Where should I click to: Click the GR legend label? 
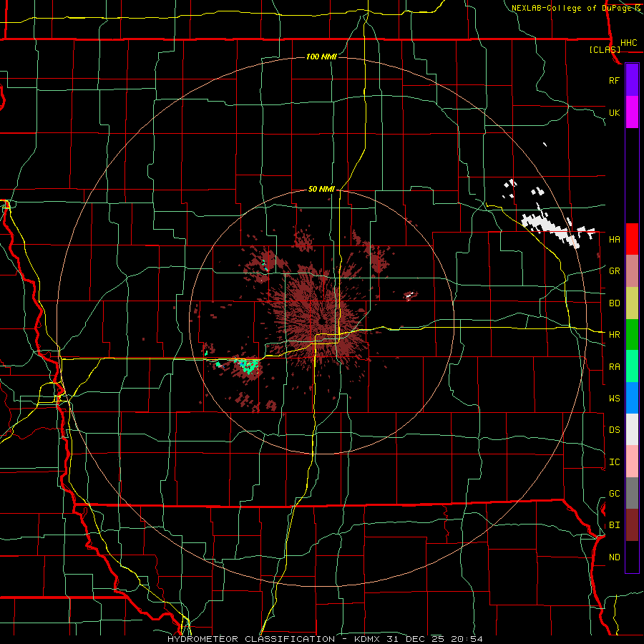tap(614, 271)
